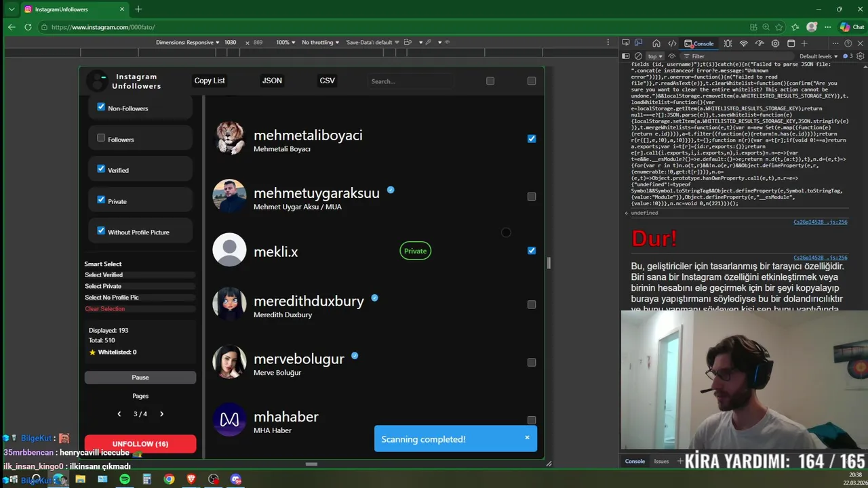This screenshot has width=868, height=488.
Task: Dismiss the Scanning completed toast
Action: coord(527,437)
